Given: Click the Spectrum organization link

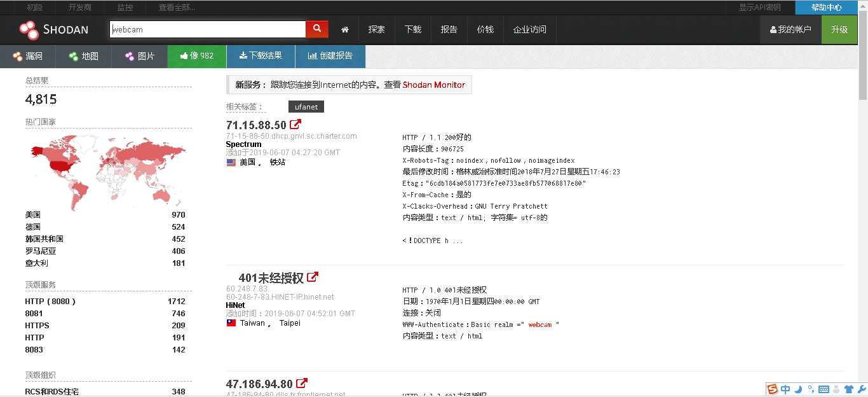Looking at the screenshot, I should coord(244,144).
